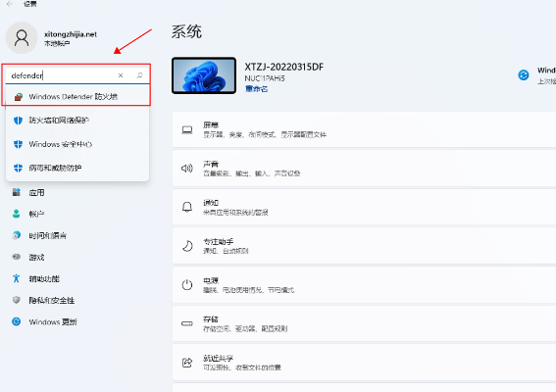Click the power icon in 电源 row
The image size is (556, 392).
[x=187, y=285]
